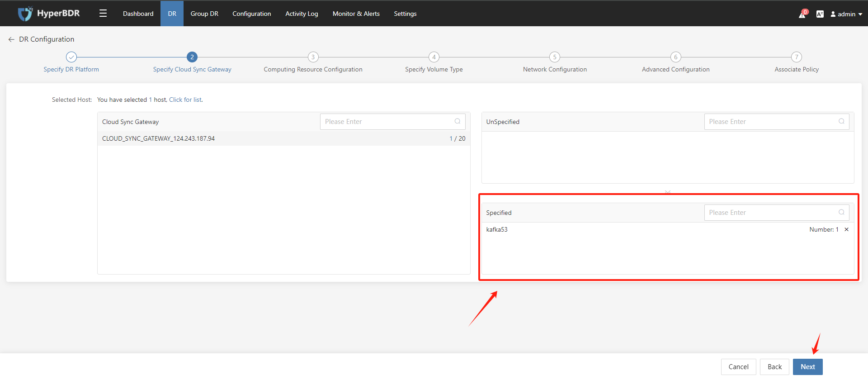Click step 1 checkmark circle
The height and width of the screenshot is (380, 868).
click(71, 57)
